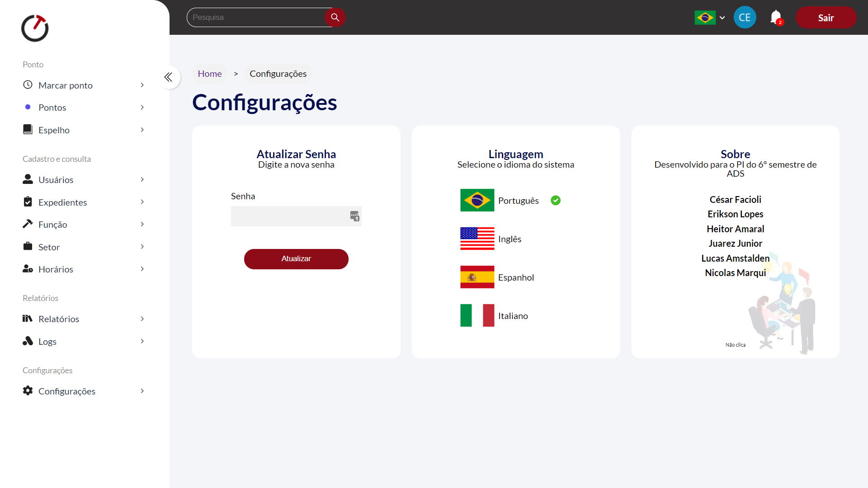Click the gear icon beside Configurações
The height and width of the screenshot is (488, 868).
(28, 390)
